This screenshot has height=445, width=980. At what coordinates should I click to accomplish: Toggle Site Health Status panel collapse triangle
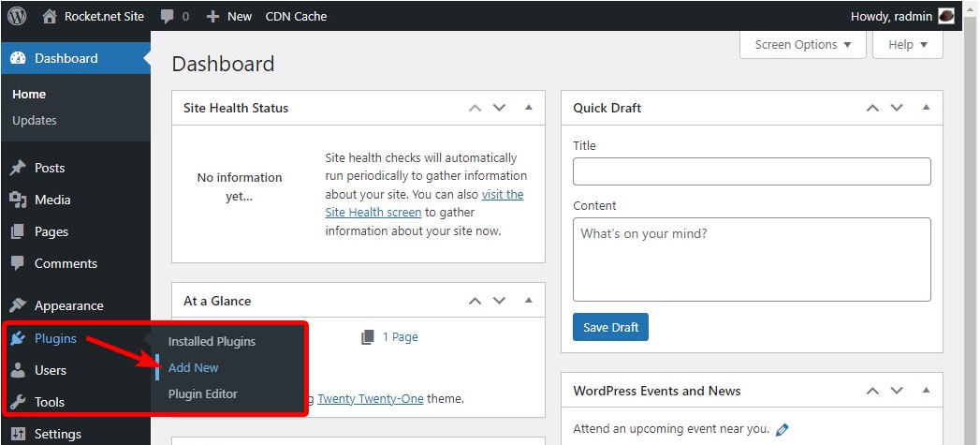(x=529, y=108)
